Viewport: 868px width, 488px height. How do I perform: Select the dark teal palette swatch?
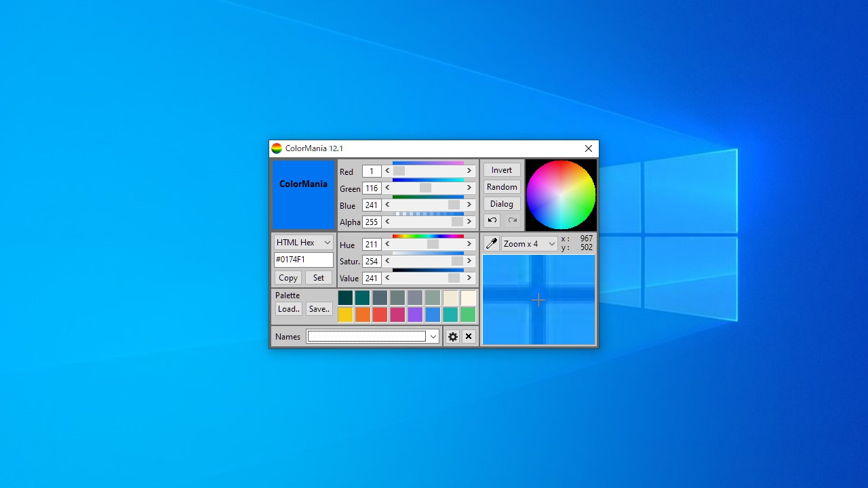click(345, 298)
